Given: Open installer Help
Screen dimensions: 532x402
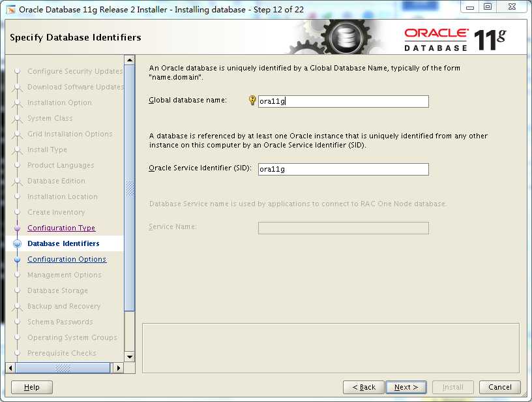Looking at the screenshot, I should click(32, 387).
